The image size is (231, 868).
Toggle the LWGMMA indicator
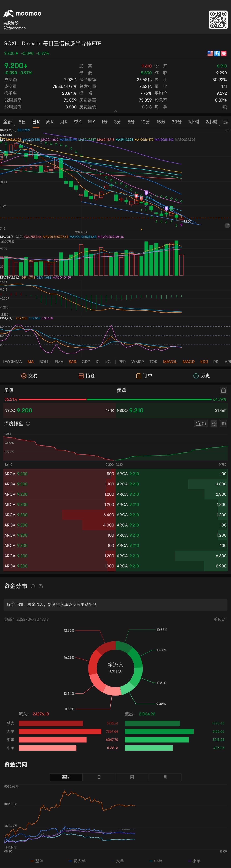click(12, 362)
